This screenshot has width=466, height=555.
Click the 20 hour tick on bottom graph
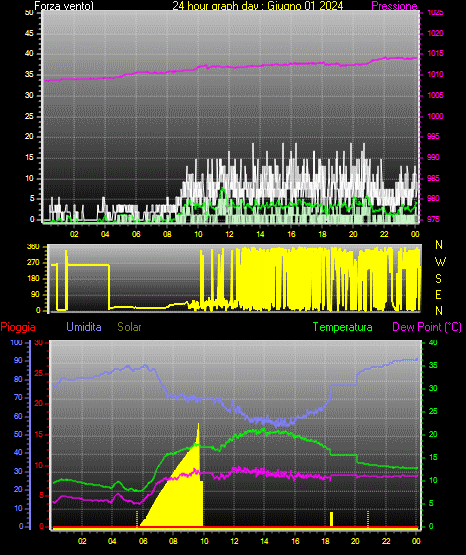click(x=355, y=541)
